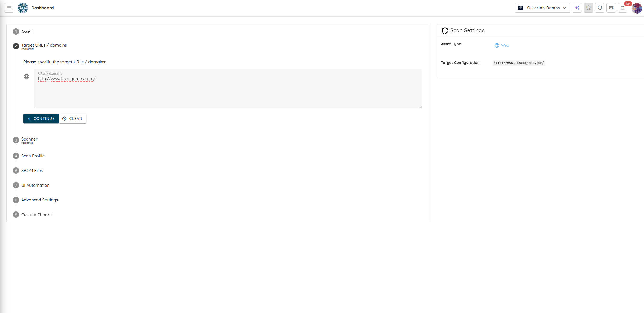Open the Advanced Settings step
644x313 pixels.
coord(39,200)
